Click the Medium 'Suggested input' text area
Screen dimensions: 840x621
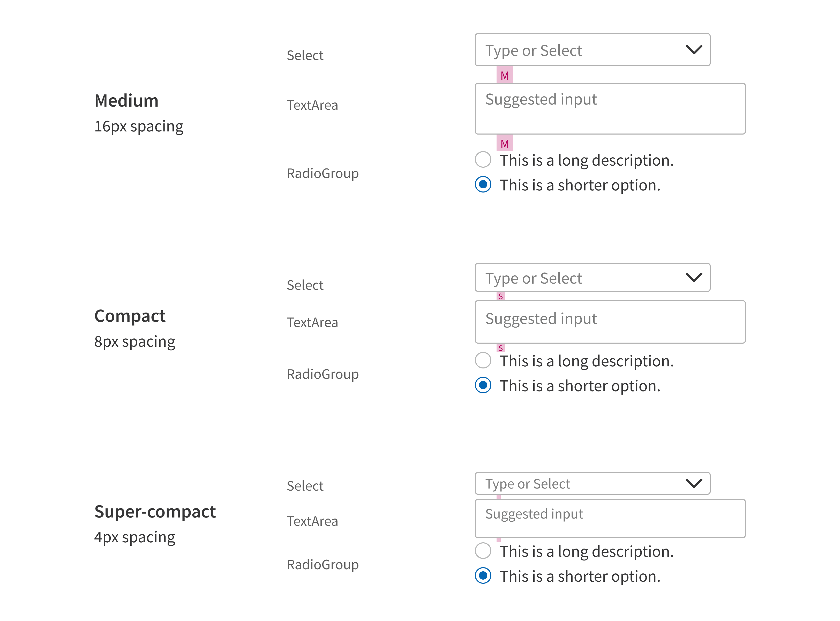click(x=610, y=109)
